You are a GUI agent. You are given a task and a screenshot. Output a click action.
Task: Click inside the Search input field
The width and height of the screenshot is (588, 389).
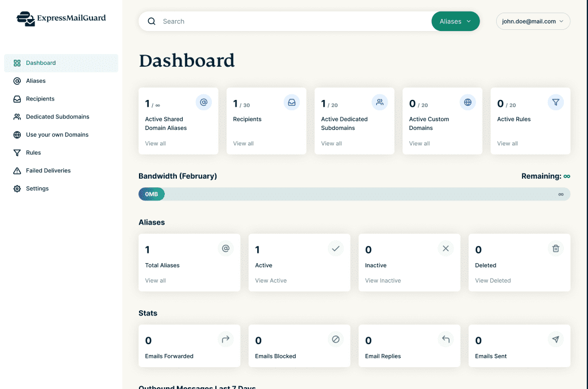tap(258, 21)
